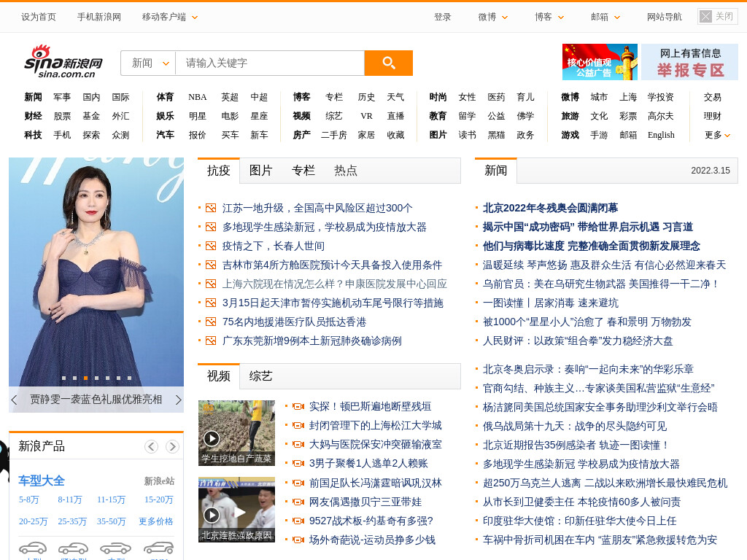Open the 高尔夫 navigation link
The image size is (747, 560).
point(661,116)
